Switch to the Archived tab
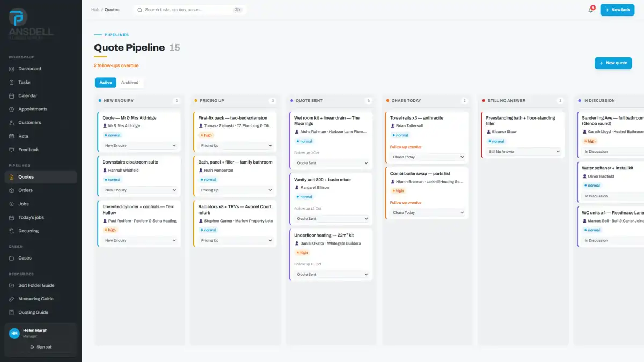The width and height of the screenshot is (644, 362). click(130, 83)
